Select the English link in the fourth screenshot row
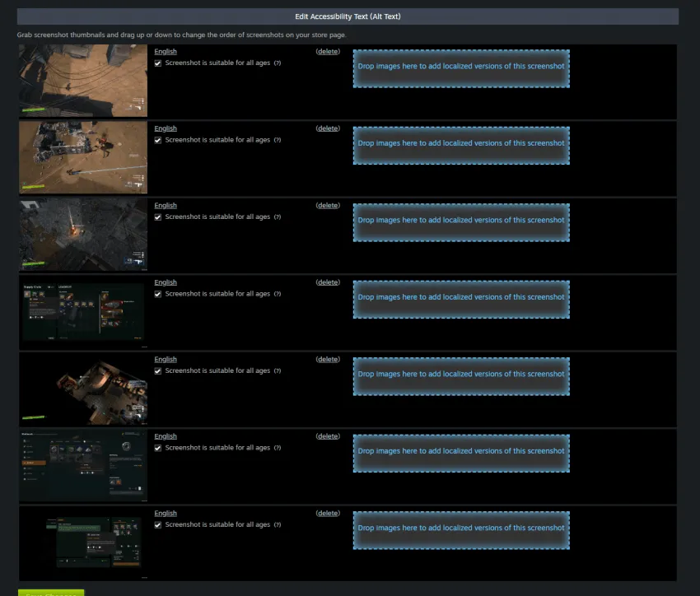 click(166, 282)
